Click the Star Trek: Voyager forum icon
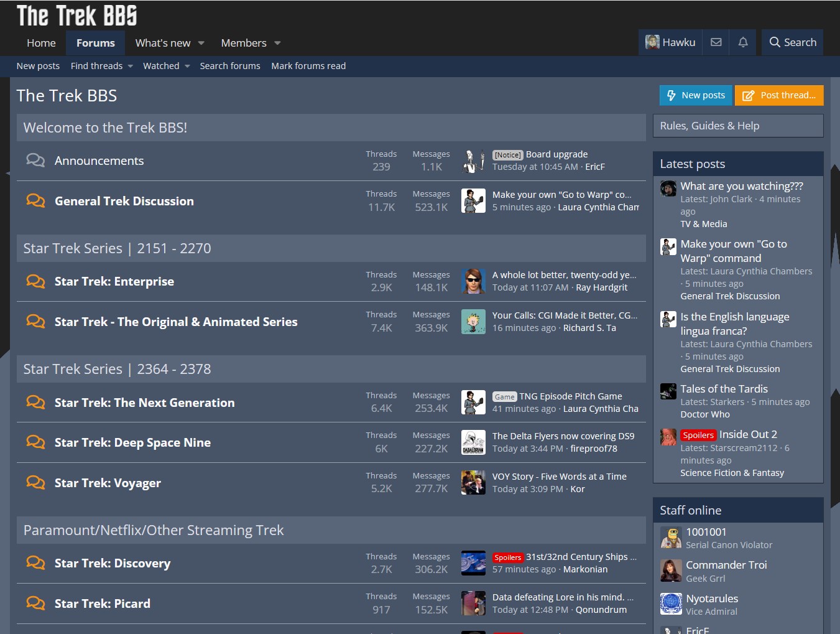This screenshot has height=634, width=840. (x=35, y=483)
